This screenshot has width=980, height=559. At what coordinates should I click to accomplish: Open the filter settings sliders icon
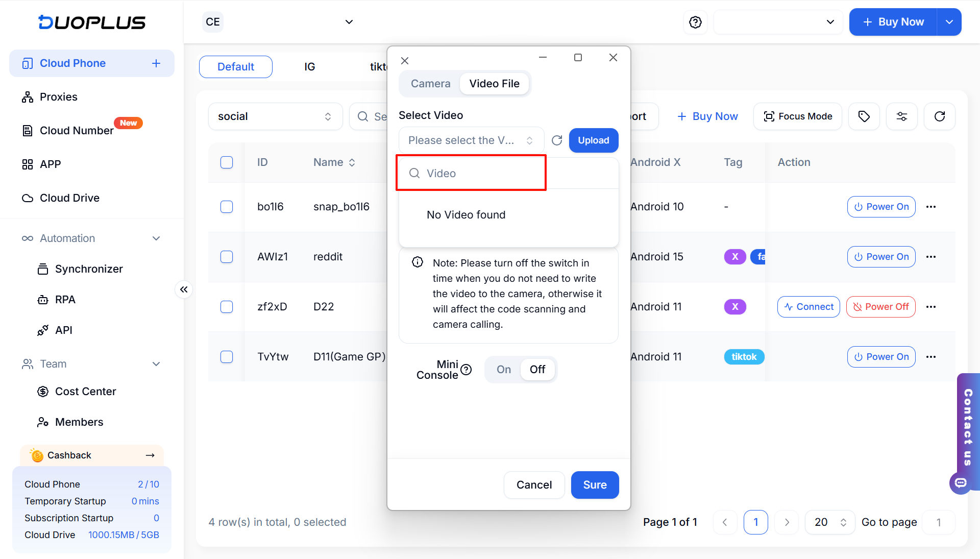coord(902,116)
